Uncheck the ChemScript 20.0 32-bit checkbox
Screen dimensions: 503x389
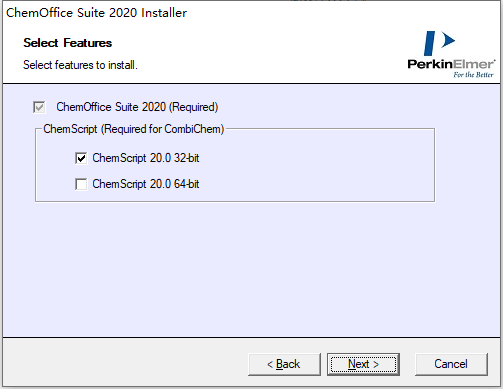tap(81, 158)
